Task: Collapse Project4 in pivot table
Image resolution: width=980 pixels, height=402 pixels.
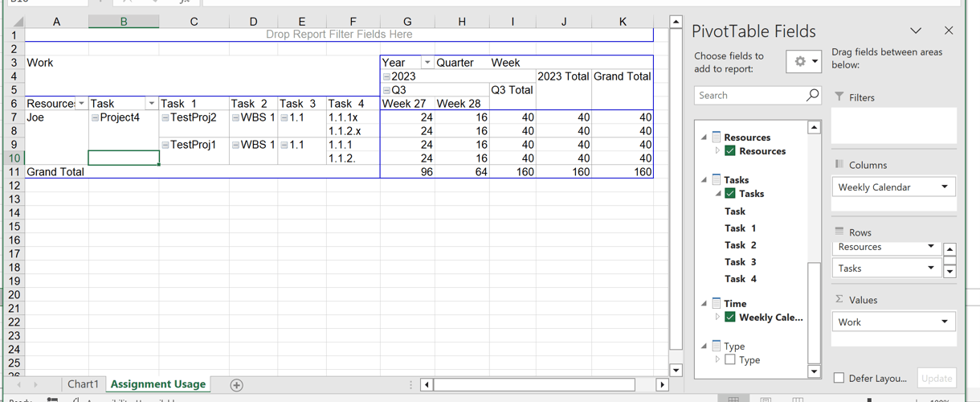Action: click(95, 117)
